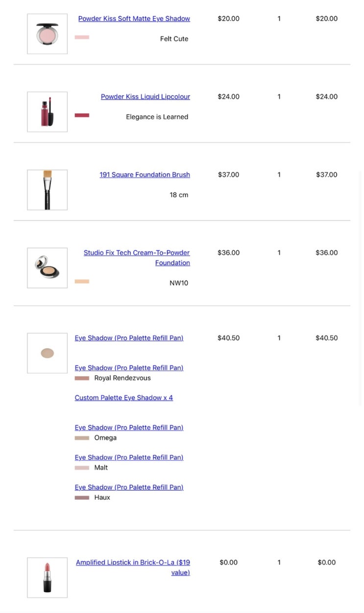
Task: Click the Brick-O-La lipstick product image
Action: (x=47, y=578)
